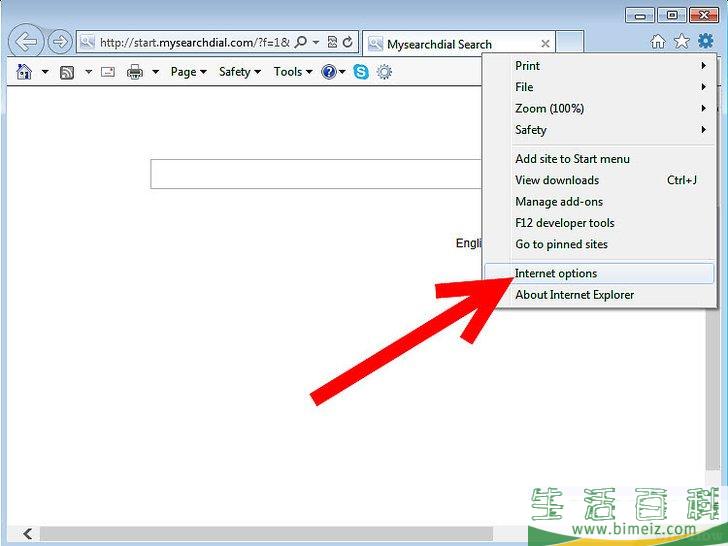Open F12 developer tools
The width and height of the screenshot is (728, 546).
(x=599, y=223)
